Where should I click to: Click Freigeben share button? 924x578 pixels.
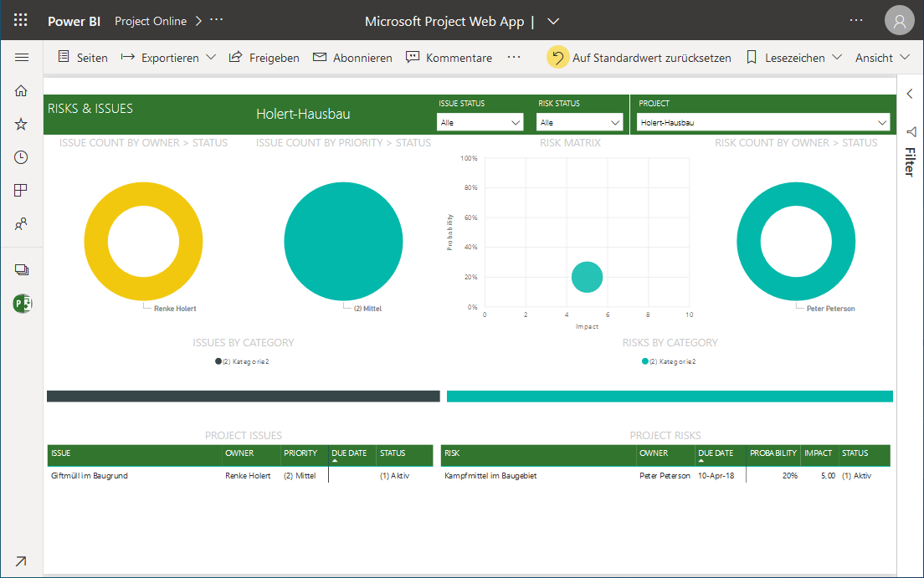click(264, 57)
